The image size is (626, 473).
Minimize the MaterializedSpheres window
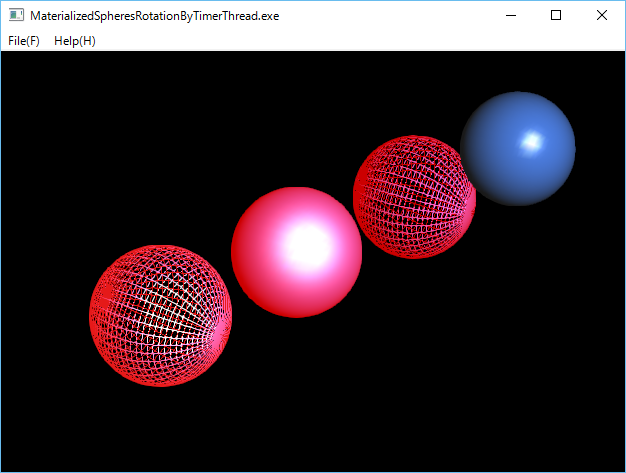tap(511, 16)
